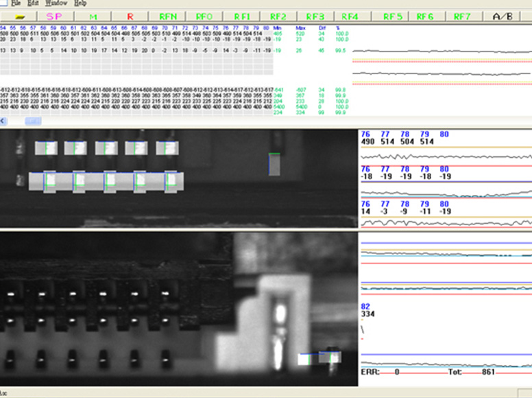Viewport: 532px width, 398px height.
Task: Click the data table left scroll arrow
Action: pyautogui.click(x=4, y=121)
